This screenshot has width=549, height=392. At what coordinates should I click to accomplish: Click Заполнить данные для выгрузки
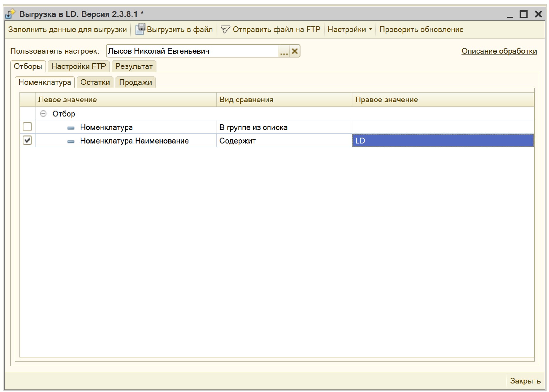click(68, 29)
